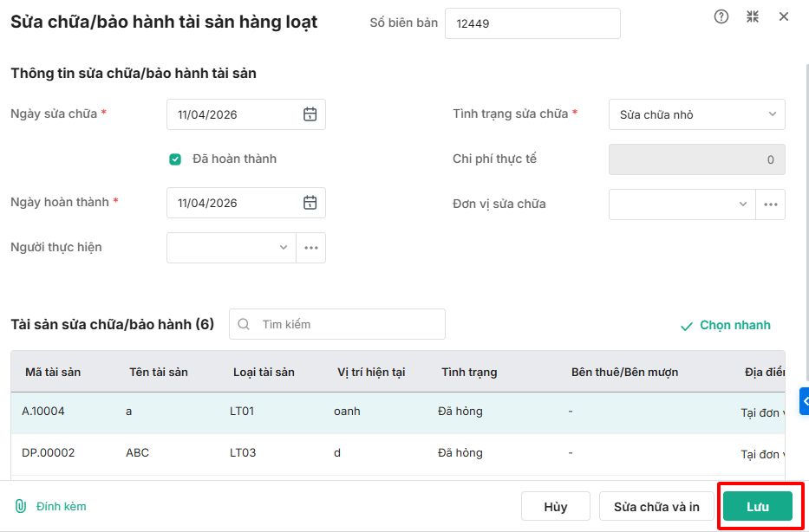Open calendar for Ngày sửa chữa

pyautogui.click(x=310, y=114)
